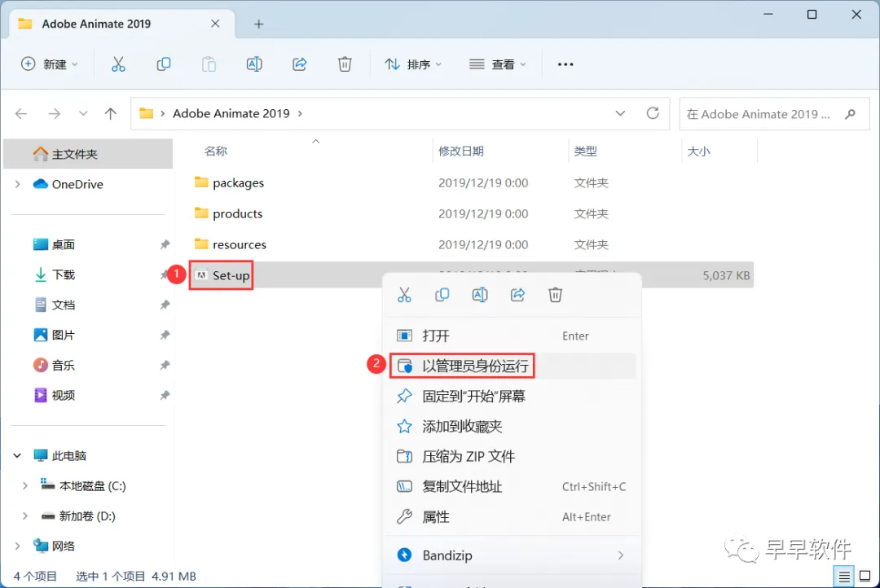
Task: Sort by the 类型 column header
Action: point(585,151)
